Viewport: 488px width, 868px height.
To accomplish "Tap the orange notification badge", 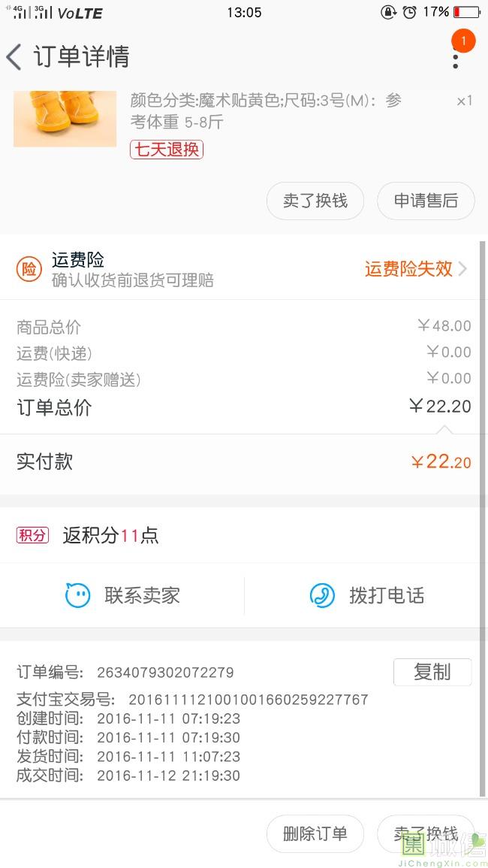I will click(x=463, y=41).
